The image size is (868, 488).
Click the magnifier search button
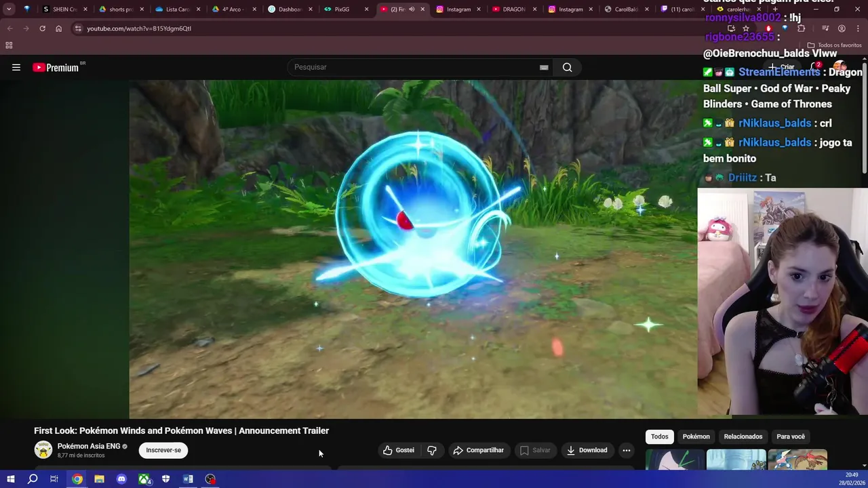pos(568,67)
